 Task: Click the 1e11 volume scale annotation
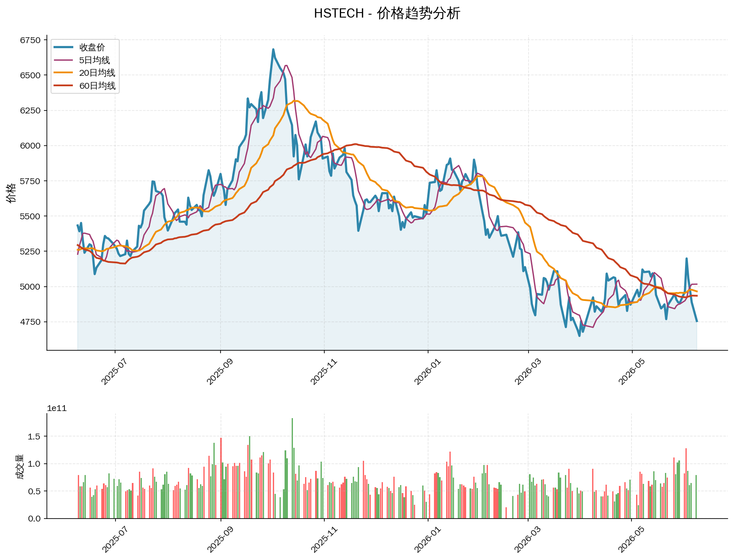point(56,408)
